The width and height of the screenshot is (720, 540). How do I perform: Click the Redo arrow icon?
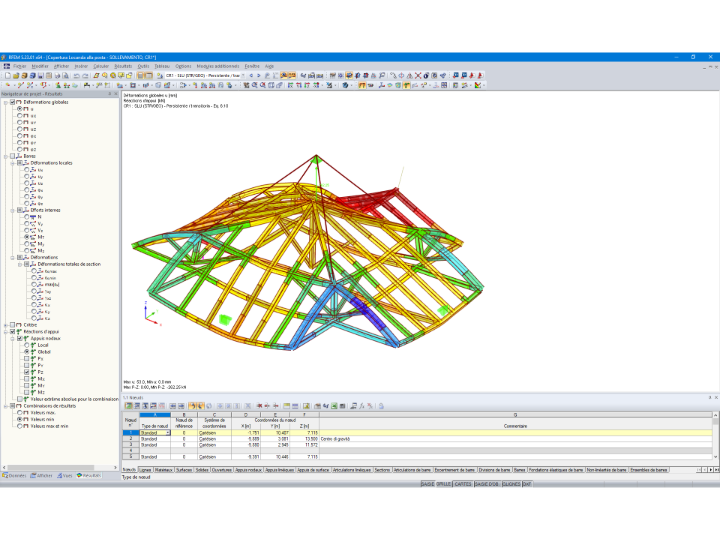click(x=85, y=75)
